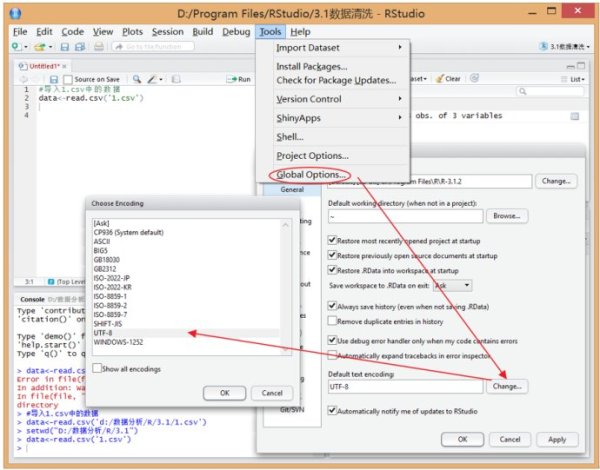Select CP936 (System default) encoding
Viewport: 600px width, 470px height.
pos(186,232)
